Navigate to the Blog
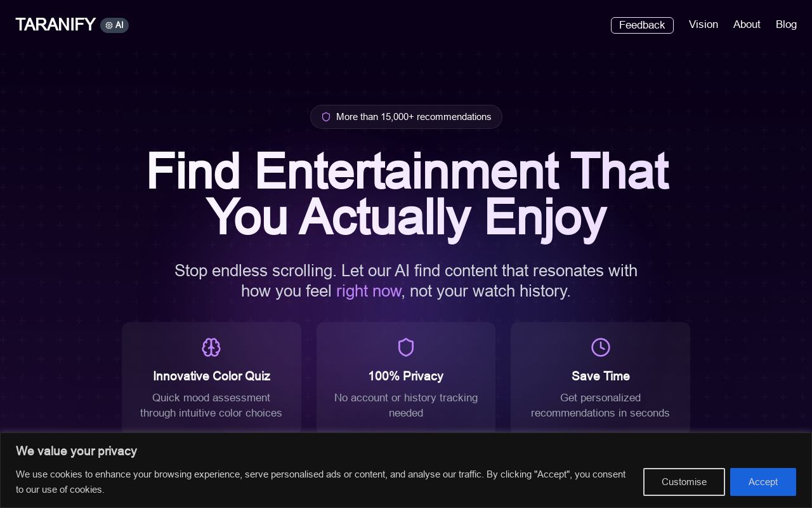Image resolution: width=812 pixels, height=508 pixels. pos(786,25)
